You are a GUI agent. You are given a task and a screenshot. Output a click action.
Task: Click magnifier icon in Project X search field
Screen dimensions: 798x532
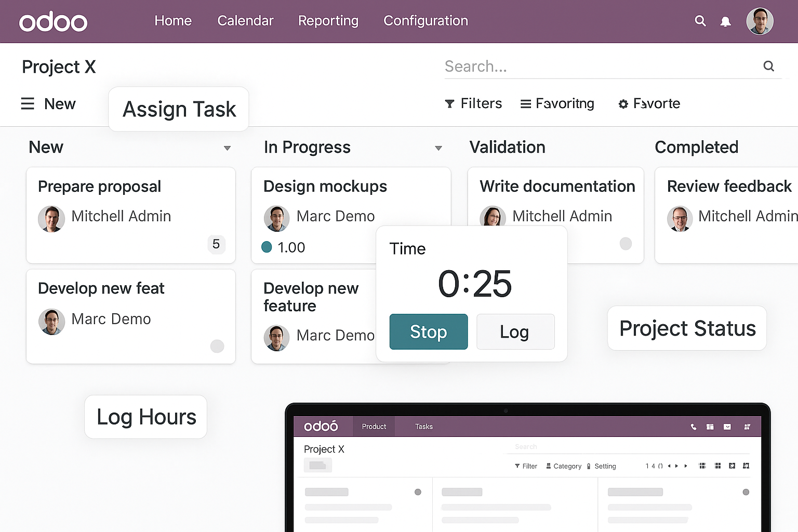[768, 66]
